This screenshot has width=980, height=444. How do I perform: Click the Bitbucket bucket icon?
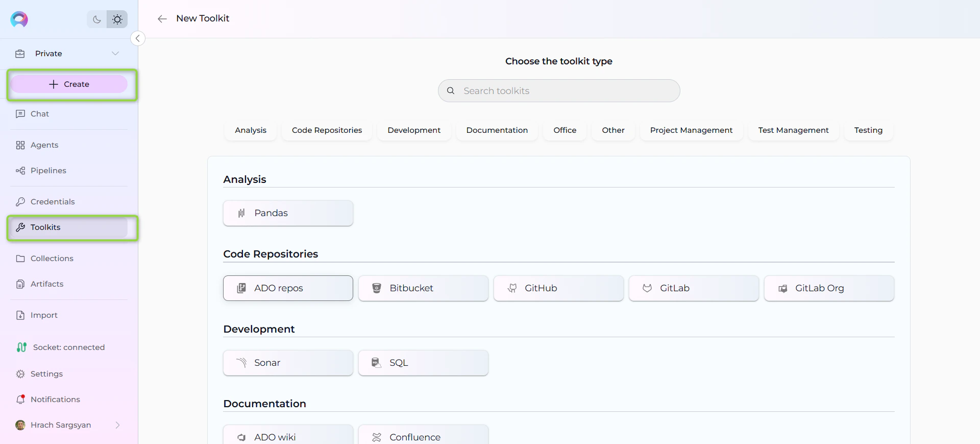(377, 288)
